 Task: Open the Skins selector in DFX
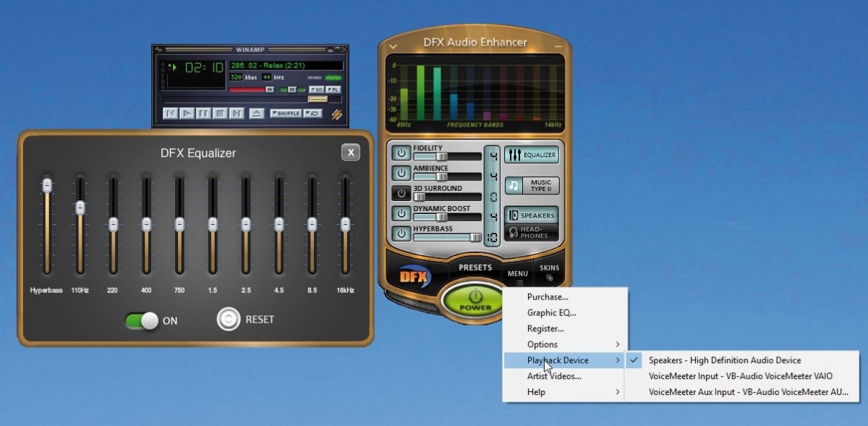[x=549, y=270]
